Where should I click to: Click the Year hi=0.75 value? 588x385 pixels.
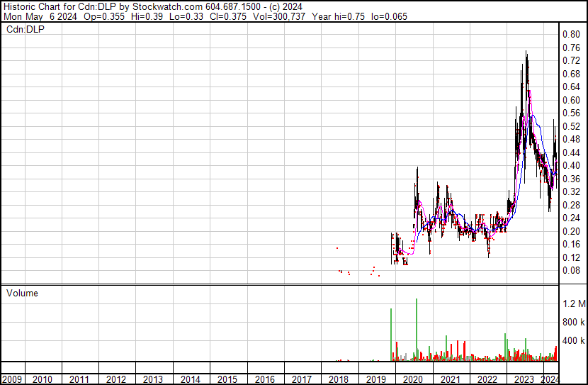click(338, 16)
